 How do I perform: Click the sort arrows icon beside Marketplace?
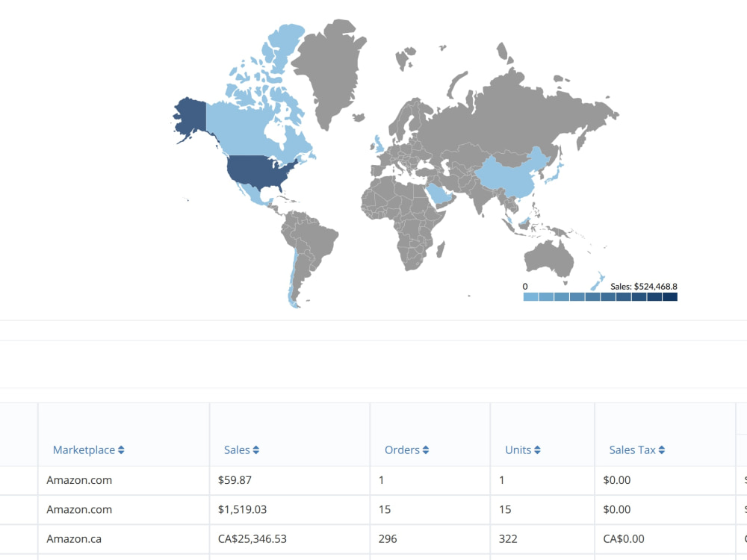pyautogui.click(x=121, y=450)
